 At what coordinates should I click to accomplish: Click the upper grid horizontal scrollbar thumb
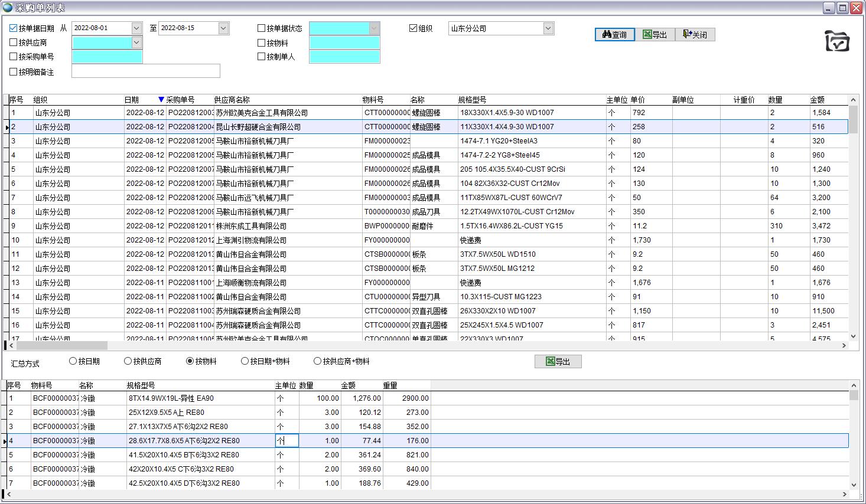coord(59,345)
